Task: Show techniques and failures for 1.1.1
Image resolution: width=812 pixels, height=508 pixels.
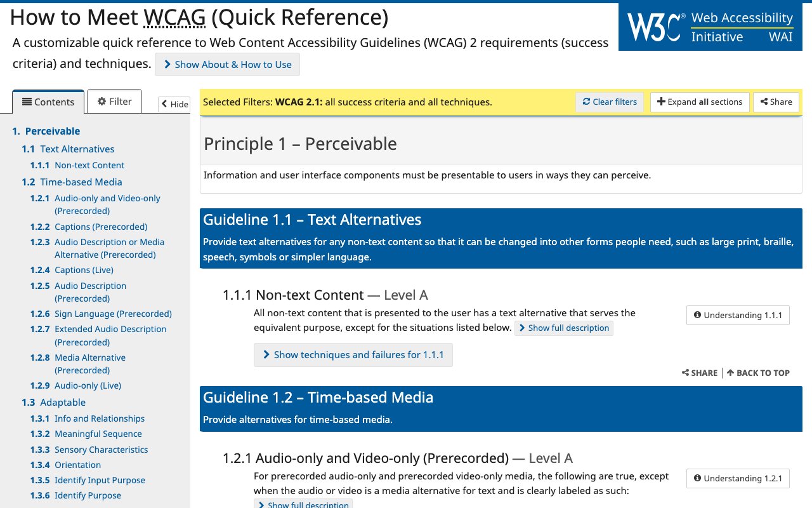Action: tap(353, 355)
